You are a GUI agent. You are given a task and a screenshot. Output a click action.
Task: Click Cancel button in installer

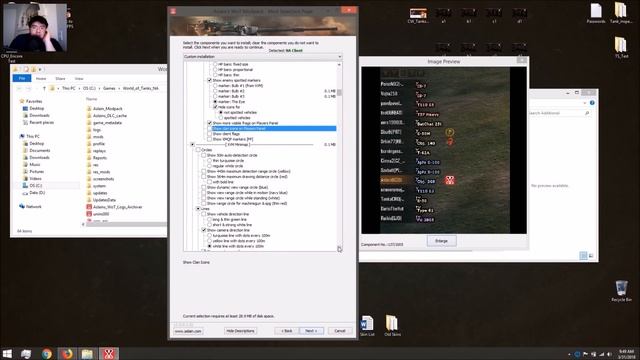(340, 331)
